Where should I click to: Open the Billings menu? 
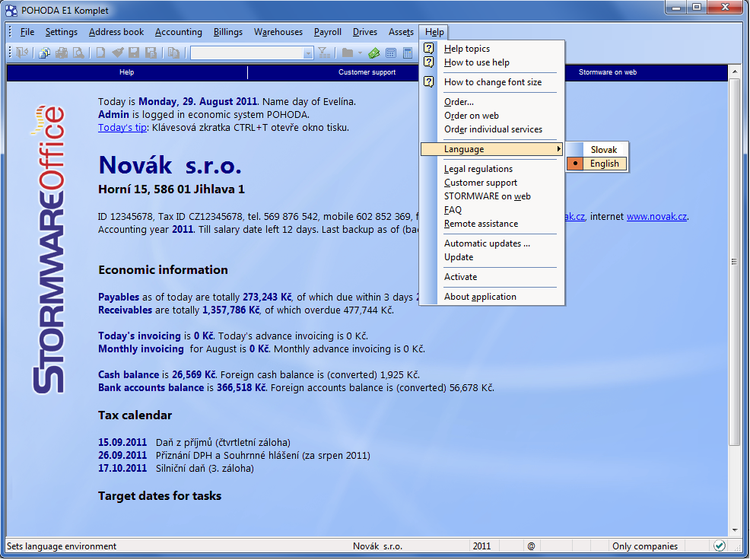click(227, 32)
